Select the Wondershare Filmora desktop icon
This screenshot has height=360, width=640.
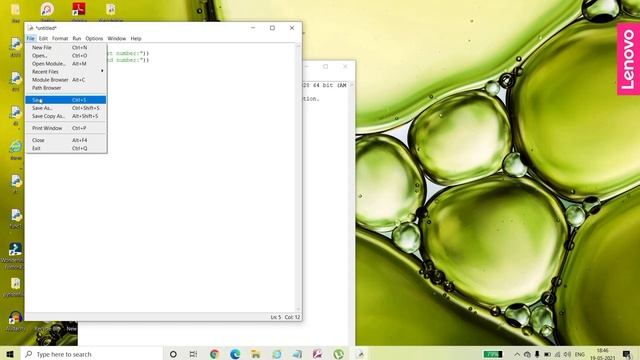pyautogui.click(x=15, y=256)
